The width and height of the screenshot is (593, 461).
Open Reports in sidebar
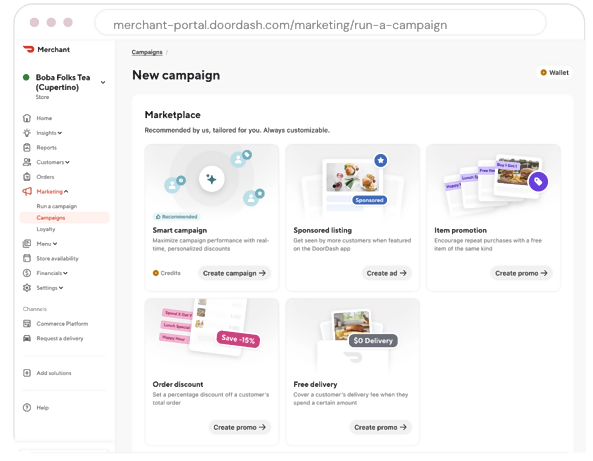pyautogui.click(x=47, y=147)
